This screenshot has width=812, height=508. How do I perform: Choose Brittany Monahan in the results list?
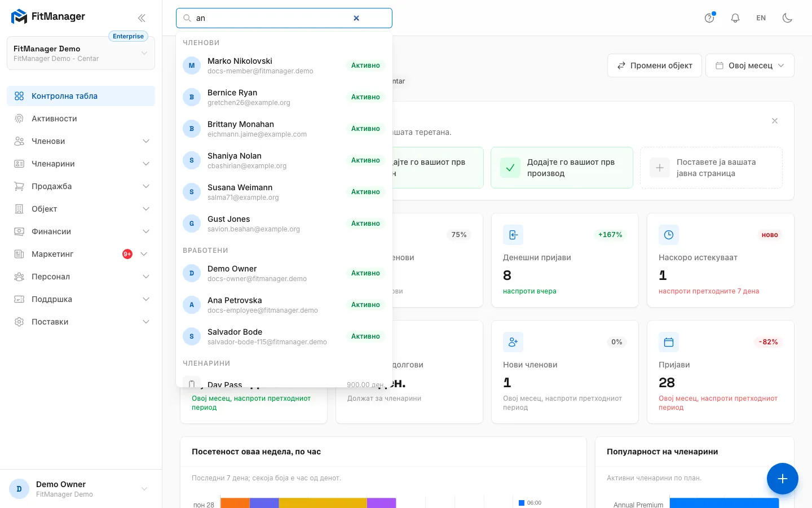tap(284, 129)
